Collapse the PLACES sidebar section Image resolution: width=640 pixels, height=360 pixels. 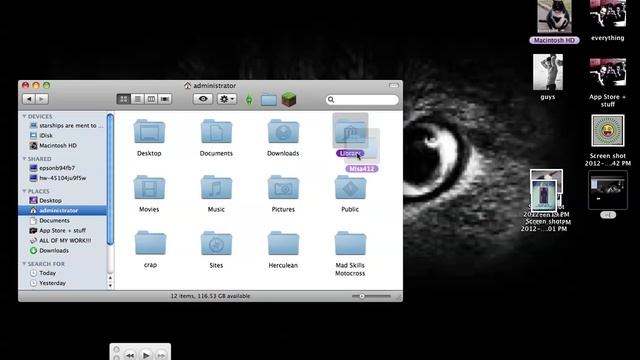click(x=24, y=191)
